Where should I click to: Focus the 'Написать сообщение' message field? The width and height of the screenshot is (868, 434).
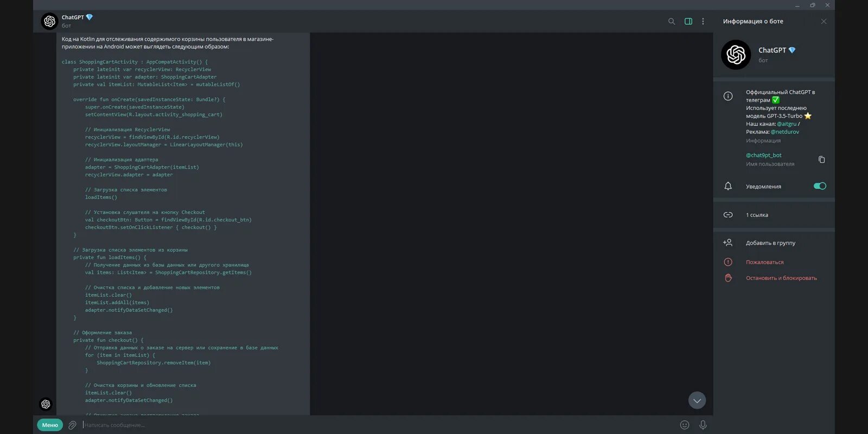click(378, 425)
